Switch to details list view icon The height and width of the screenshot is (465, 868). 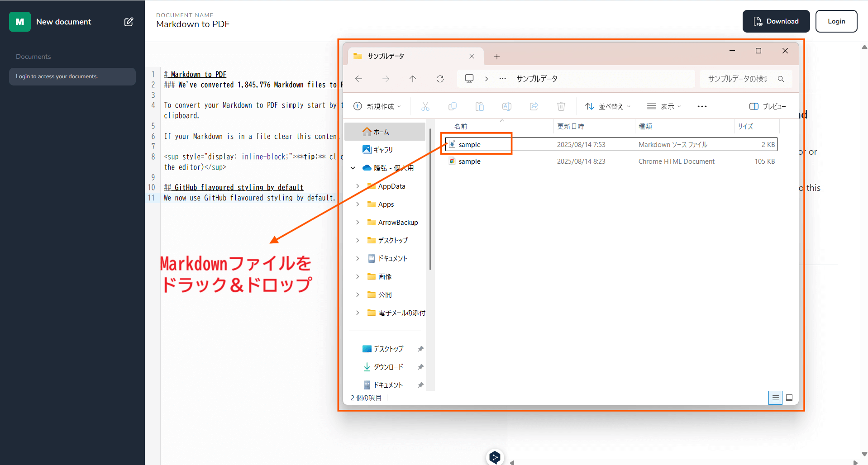coord(775,398)
